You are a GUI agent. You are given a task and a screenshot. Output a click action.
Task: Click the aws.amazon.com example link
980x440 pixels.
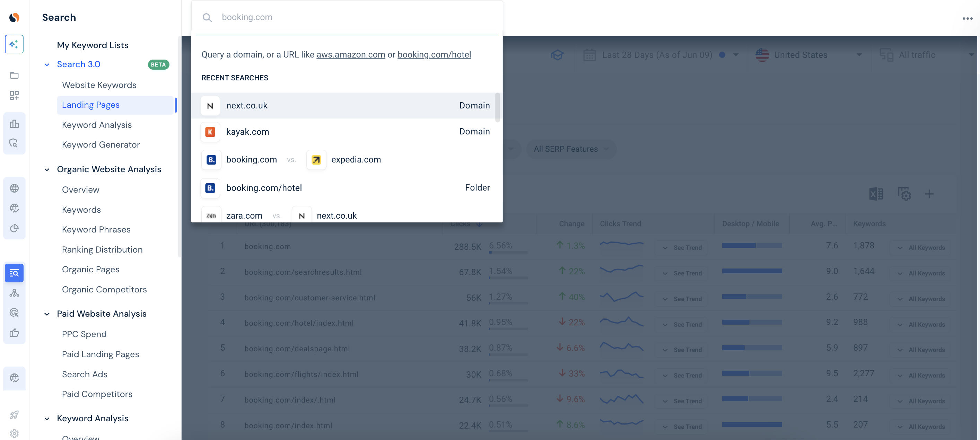pyautogui.click(x=350, y=54)
